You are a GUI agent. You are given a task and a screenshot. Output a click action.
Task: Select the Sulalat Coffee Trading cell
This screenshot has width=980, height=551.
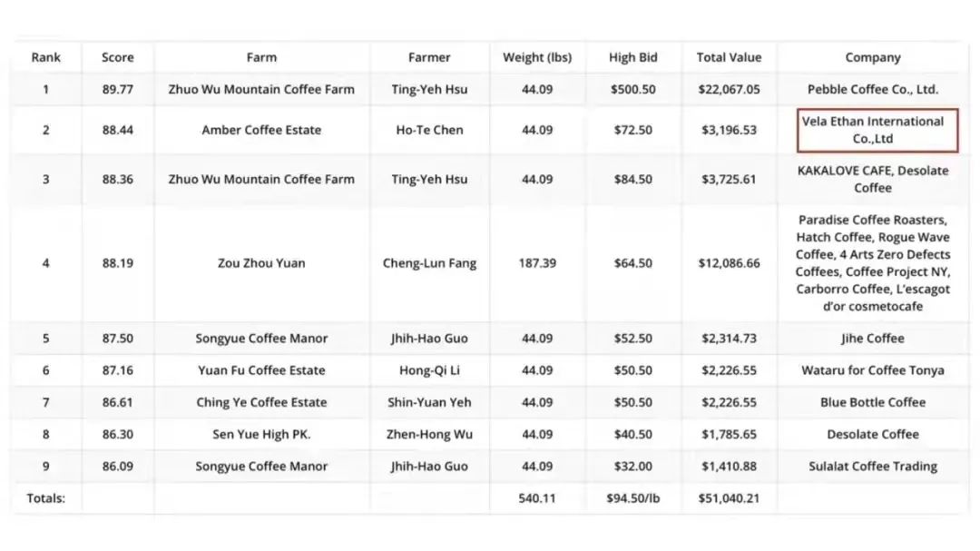click(873, 467)
